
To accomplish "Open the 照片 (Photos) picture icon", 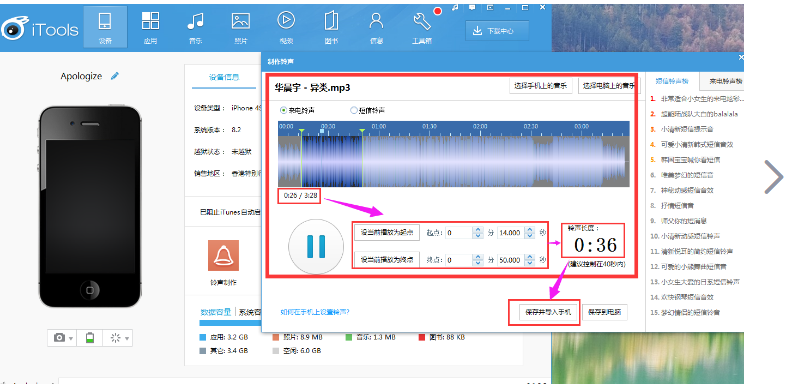I will coord(240,28).
